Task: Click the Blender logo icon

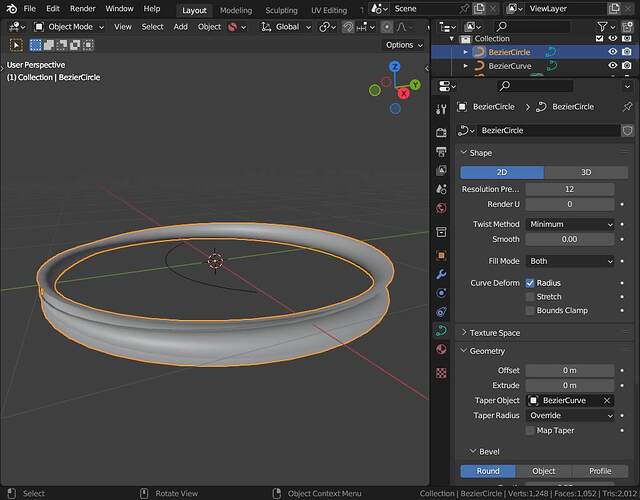Action: [x=11, y=9]
